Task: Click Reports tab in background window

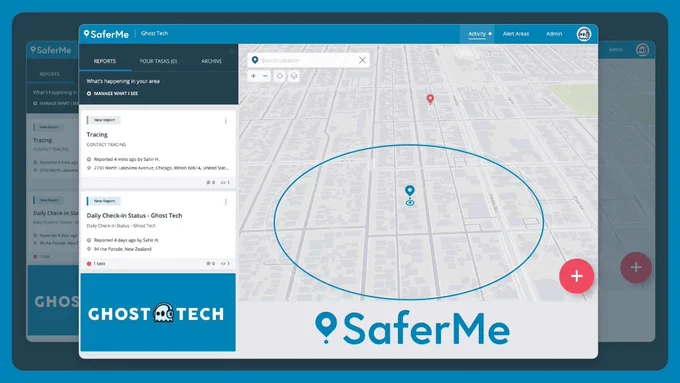Action: [49, 74]
